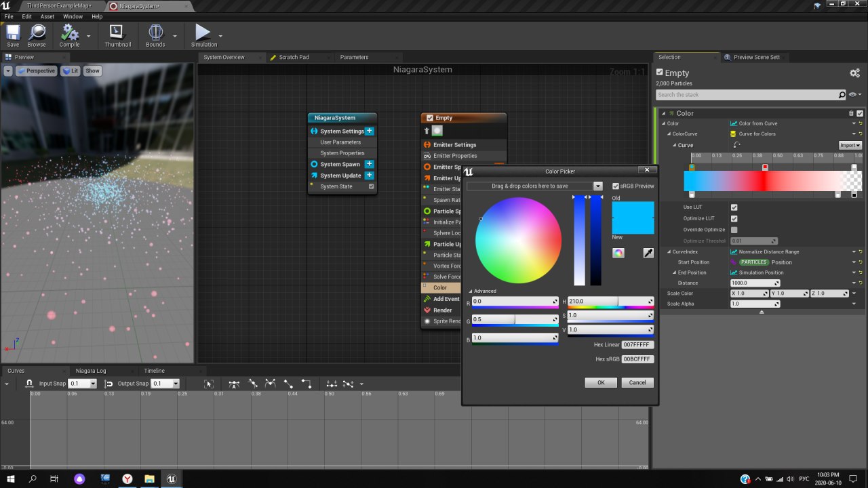Viewport: 868px width, 488px height.
Task: Toggle the Empty emitter checkbox in Selection panel
Action: tap(660, 73)
